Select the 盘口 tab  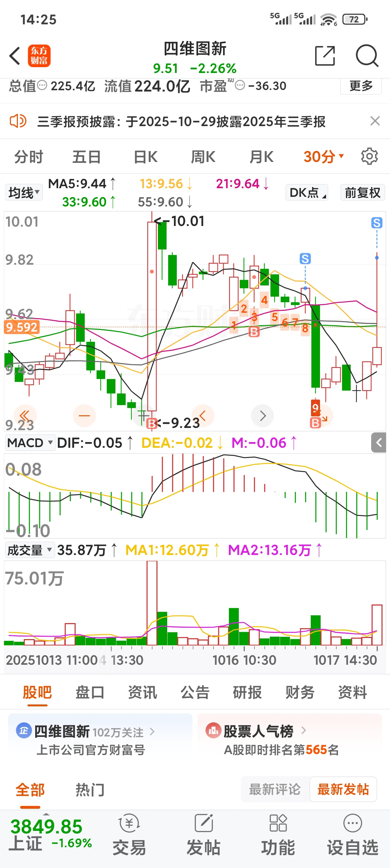90,692
